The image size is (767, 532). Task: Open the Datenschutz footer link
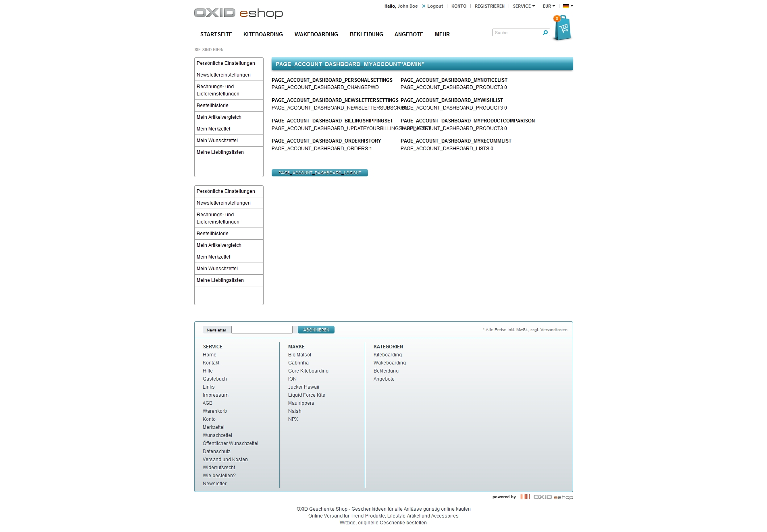coord(216,451)
